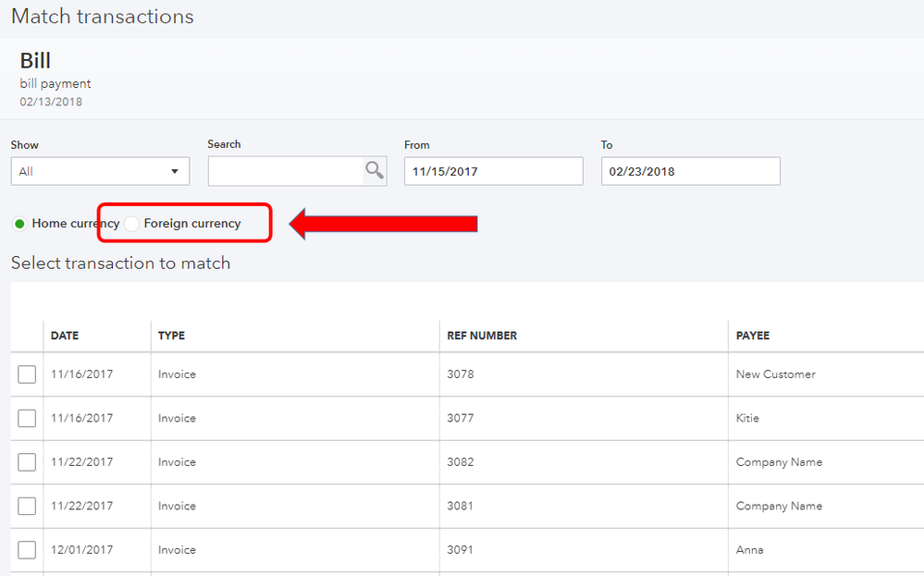924x576 pixels.
Task: Click the PAYEE column header
Action: point(753,336)
